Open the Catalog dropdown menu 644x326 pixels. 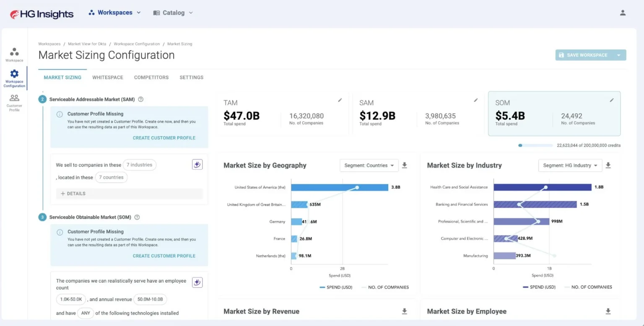coord(173,13)
